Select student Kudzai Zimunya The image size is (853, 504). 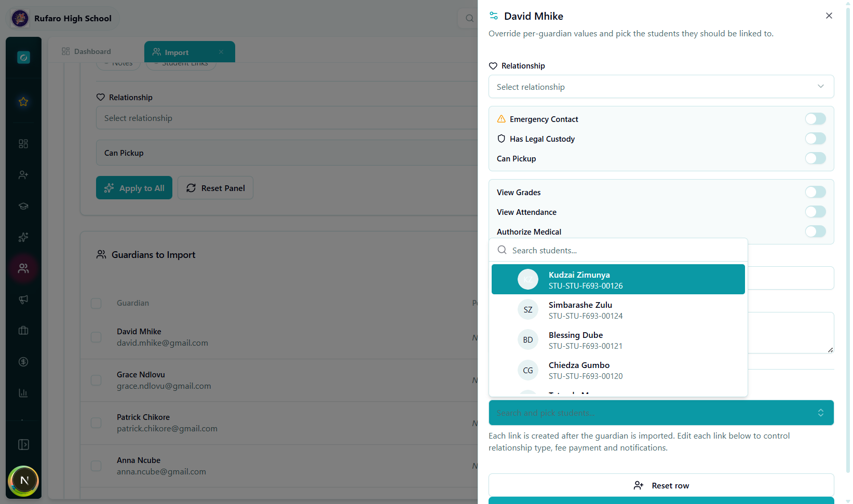coord(618,279)
